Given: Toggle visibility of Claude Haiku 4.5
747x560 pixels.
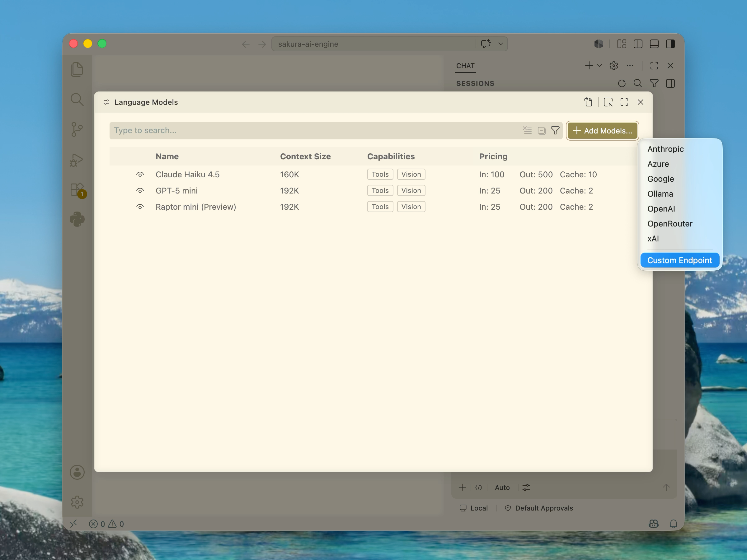Looking at the screenshot, I should (140, 175).
